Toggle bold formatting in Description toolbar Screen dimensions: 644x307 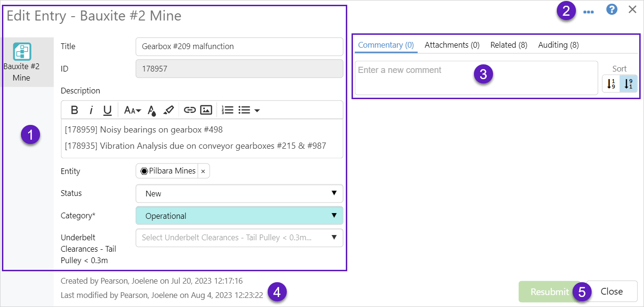coord(74,110)
